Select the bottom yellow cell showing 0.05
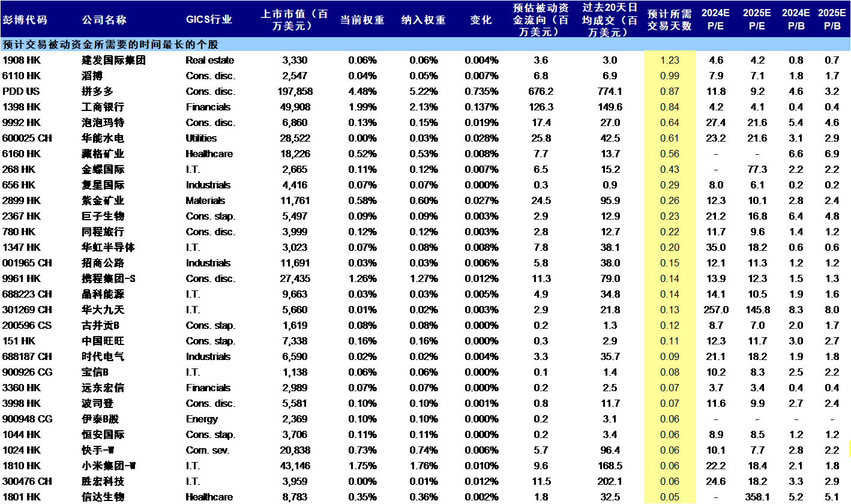Viewport: 851px width, 504px height. (x=670, y=497)
